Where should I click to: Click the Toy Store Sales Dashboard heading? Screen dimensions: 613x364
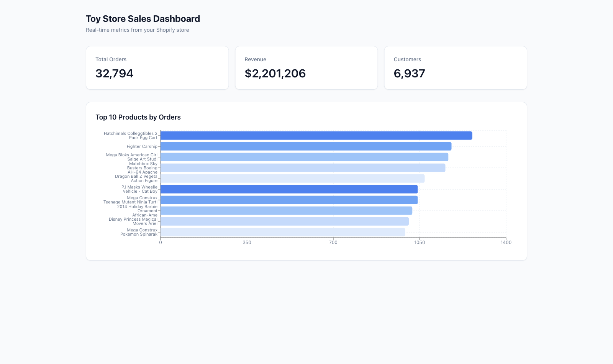tap(143, 19)
